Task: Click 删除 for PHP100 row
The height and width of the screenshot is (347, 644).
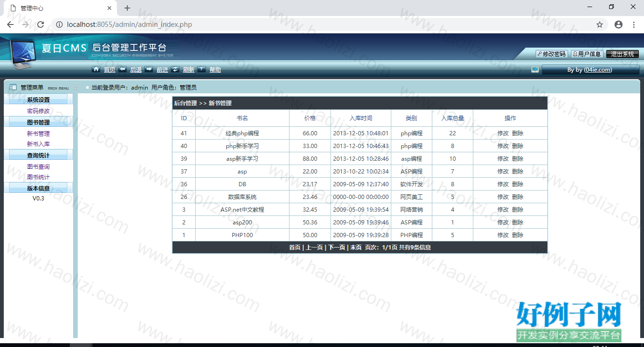Action: tap(518, 235)
